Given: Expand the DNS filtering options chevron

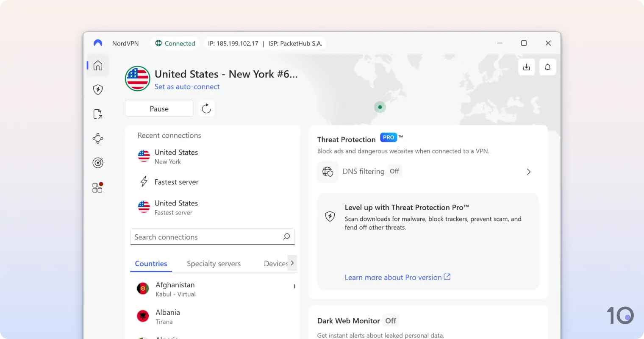Looking at the screenshot, I should pos(528,172).
